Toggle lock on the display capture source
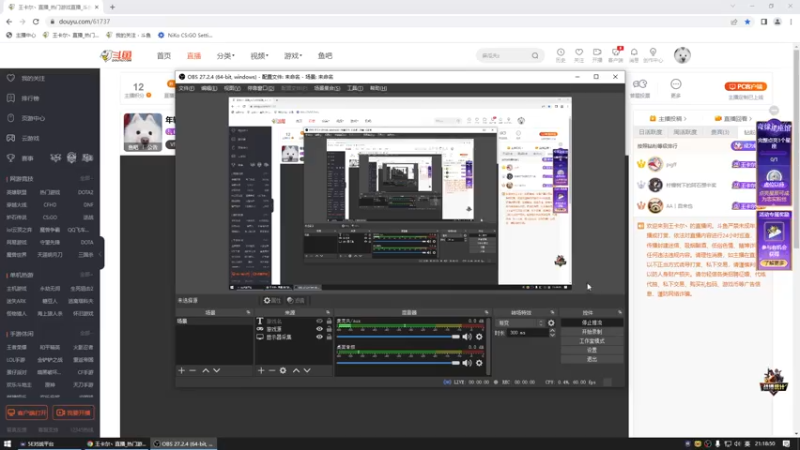This screenshot has width=800, height=450. click(x=329, y=337)
